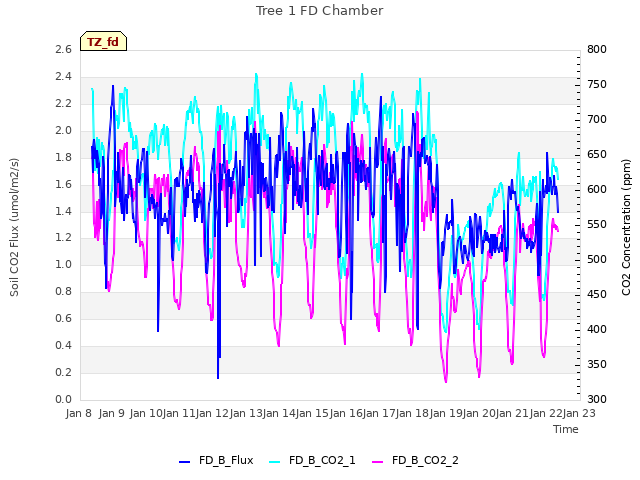Screen dimensions: 640x480
Task: Click the 'Jan 21' x-axis tick label
Action: click(512, 413)
